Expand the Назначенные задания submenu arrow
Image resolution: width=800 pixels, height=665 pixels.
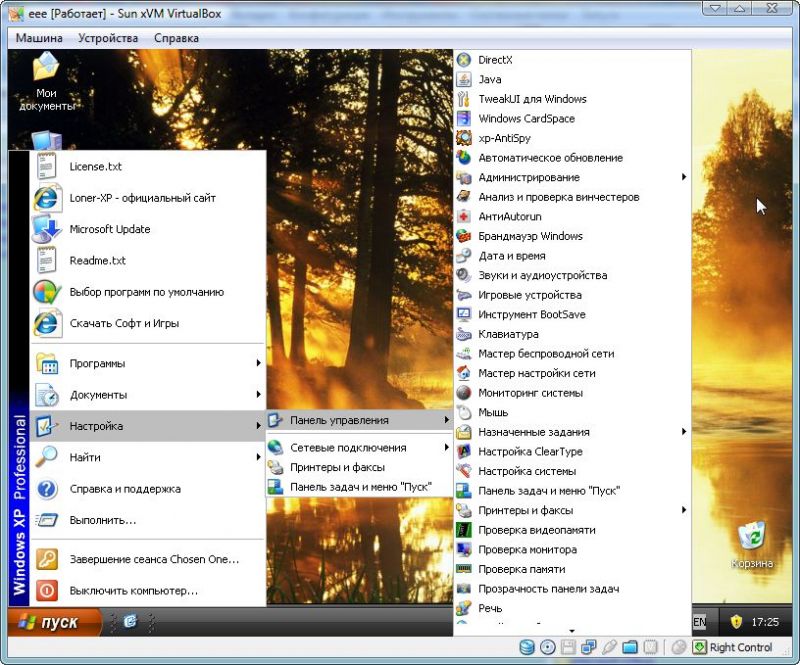pos(684,432)
